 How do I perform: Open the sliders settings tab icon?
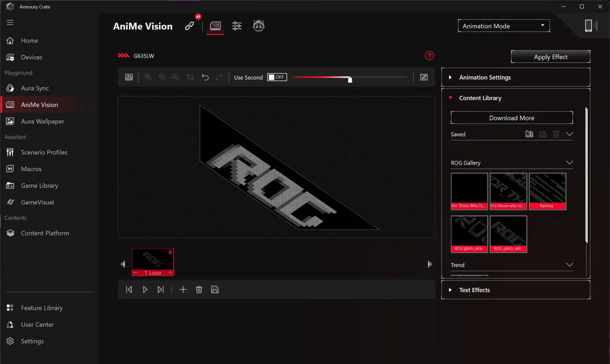[237, 26]
